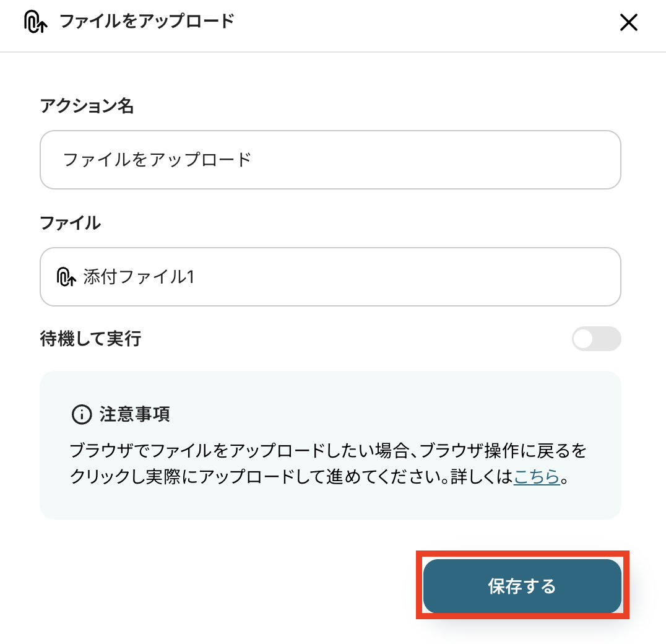Click the info icon next to 注意事項
666x644 pixels.
pos(81,414)
